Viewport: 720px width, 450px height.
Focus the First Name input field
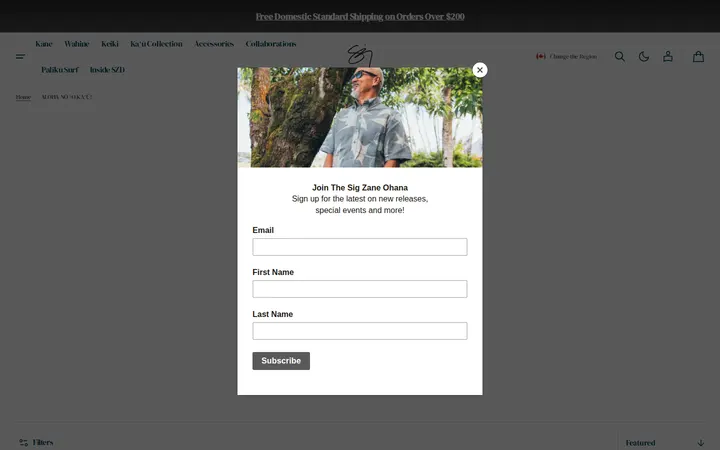[360, 289]
